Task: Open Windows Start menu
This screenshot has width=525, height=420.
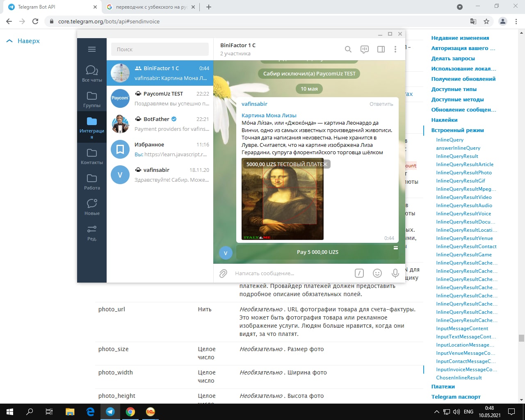Action: click(x=10, y=412)
